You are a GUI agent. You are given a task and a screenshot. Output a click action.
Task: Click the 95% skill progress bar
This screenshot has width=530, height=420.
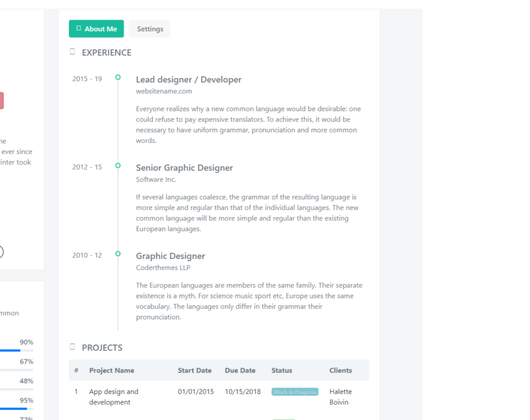point(17,409)
